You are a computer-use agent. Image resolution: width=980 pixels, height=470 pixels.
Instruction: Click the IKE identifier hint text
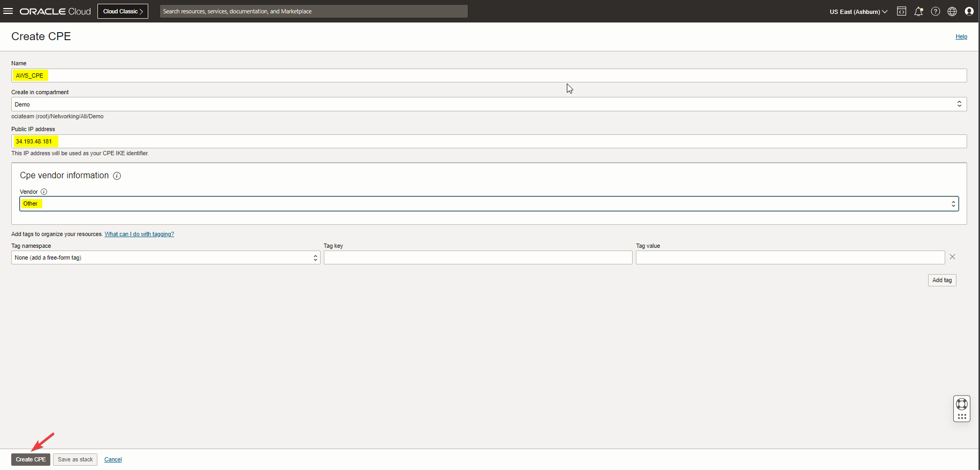click(x=80, y=154)
